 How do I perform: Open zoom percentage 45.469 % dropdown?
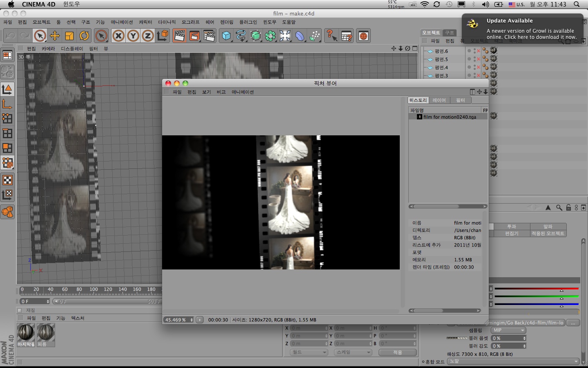click(x=178, y=320)
